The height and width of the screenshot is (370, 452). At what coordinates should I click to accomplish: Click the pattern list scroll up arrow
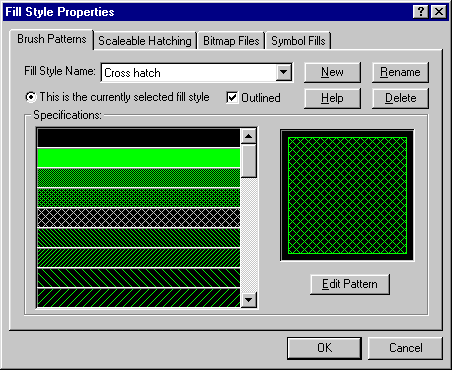point(248,136)
